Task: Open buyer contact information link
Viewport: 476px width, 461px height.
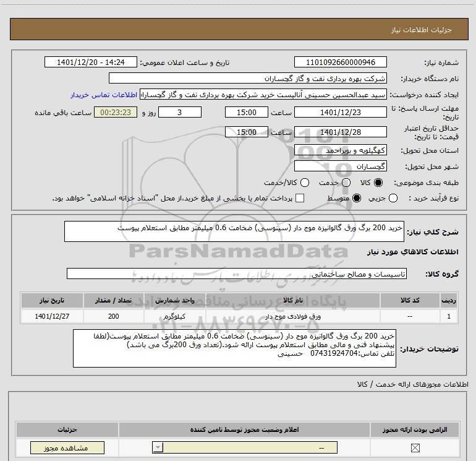Action: coord(104,95)
